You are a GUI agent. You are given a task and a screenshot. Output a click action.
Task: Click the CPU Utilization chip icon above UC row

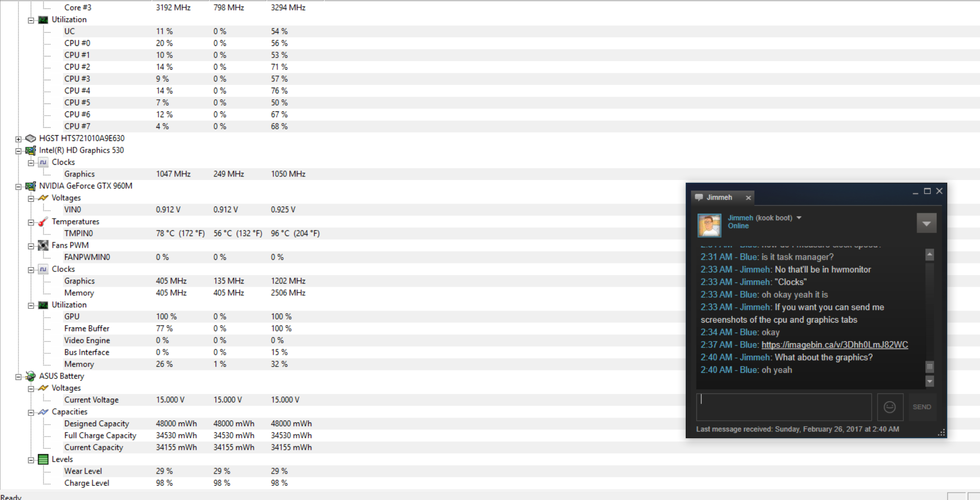[x=43, y=20]
